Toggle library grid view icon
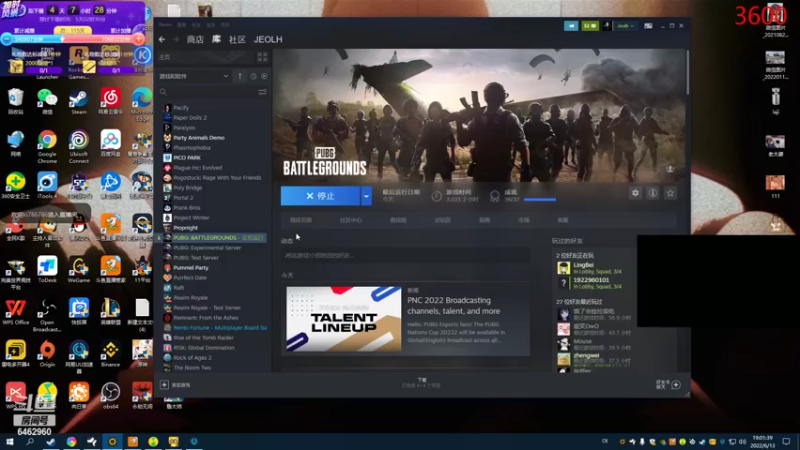This screenshot has height=450, width=800. pyautogui.click(x=262, y=57)
